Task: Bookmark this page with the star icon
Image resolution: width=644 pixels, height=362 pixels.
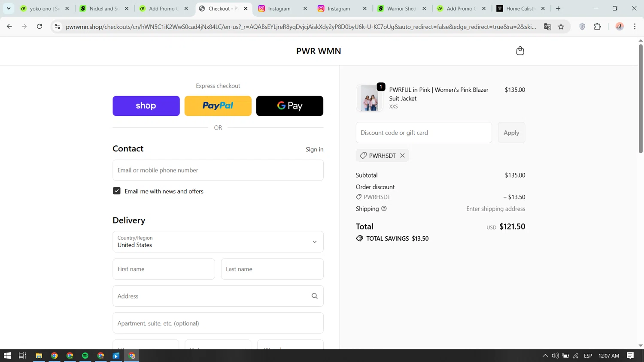Action: coord(561,27)
